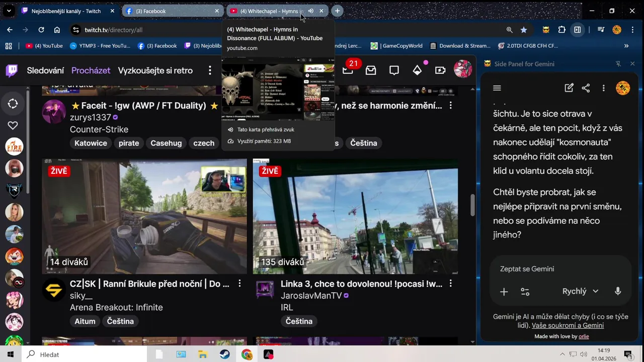
Task: Switch to the Facebook tab
Action: click(x=172, y=11)
